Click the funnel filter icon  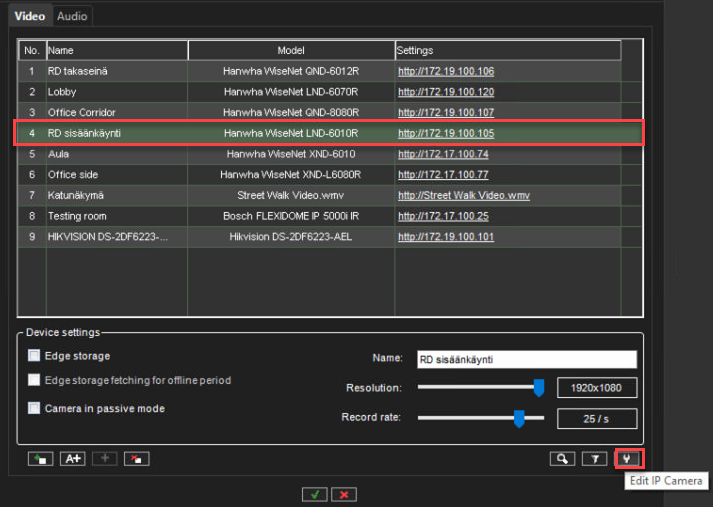point(595,459)
